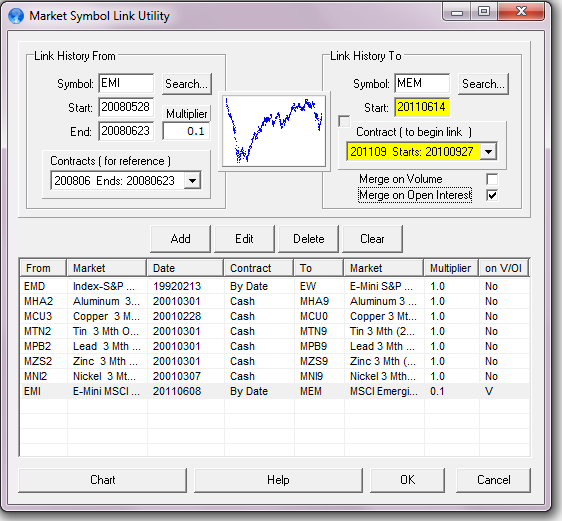
Task: Open the 201109 Starts contract dropdown
Action: click(x=488, y=152)
